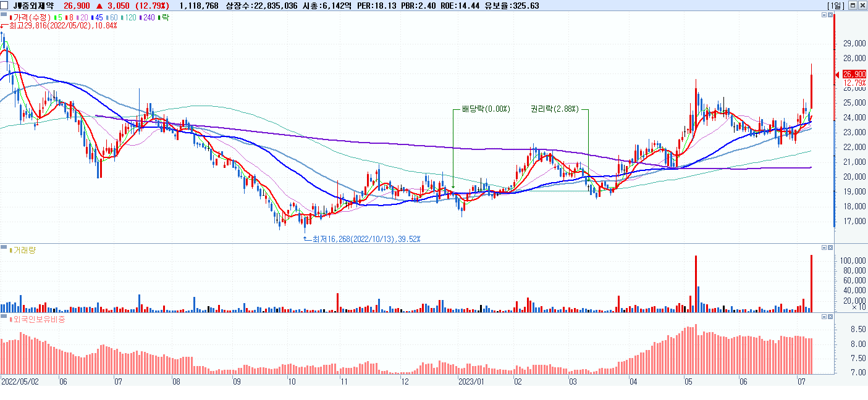
Task: Click the [1일] period indicator
Action: click(x=836, y=6)
